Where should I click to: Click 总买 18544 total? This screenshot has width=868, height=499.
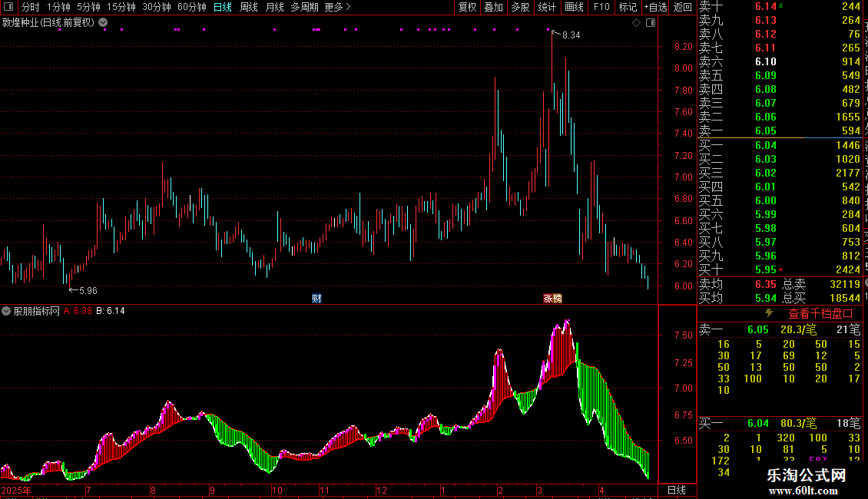(821, 298)
